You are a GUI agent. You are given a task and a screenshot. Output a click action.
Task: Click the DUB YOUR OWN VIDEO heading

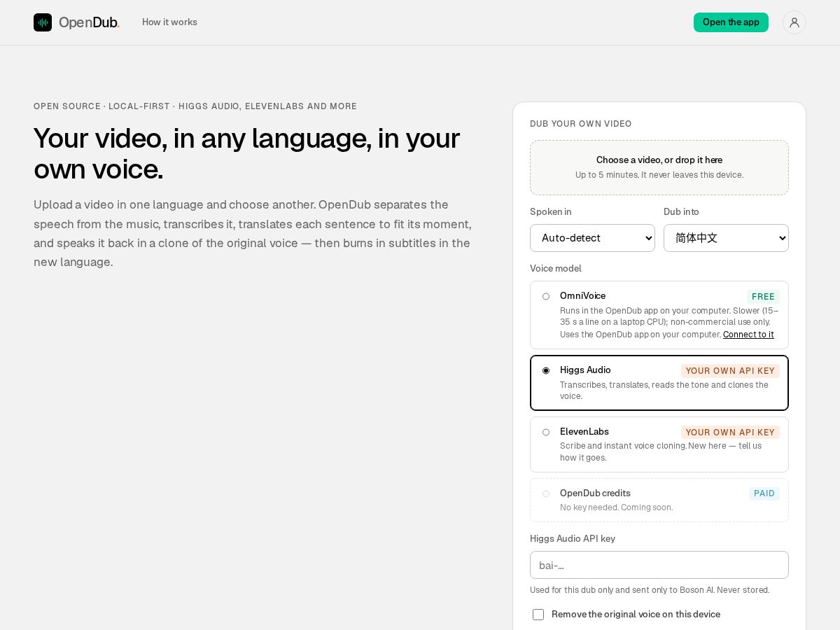581,124
